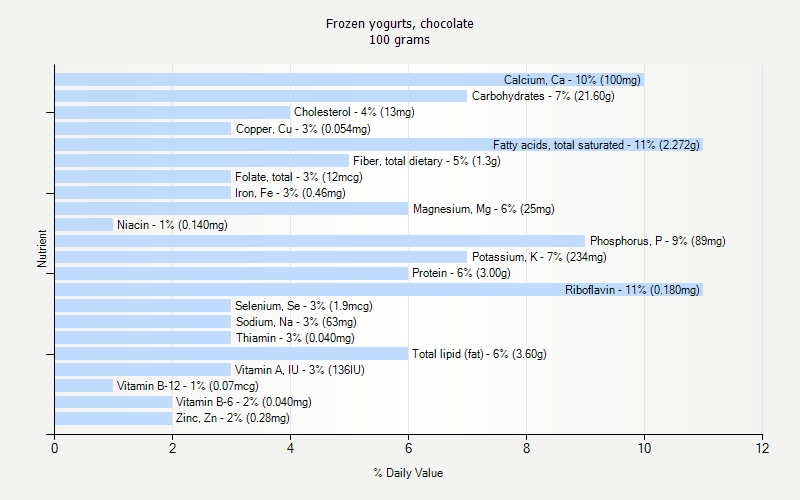800x500 pixels.
Task: Select the Phosphorus, P 9% label
Action: (657, 241)
